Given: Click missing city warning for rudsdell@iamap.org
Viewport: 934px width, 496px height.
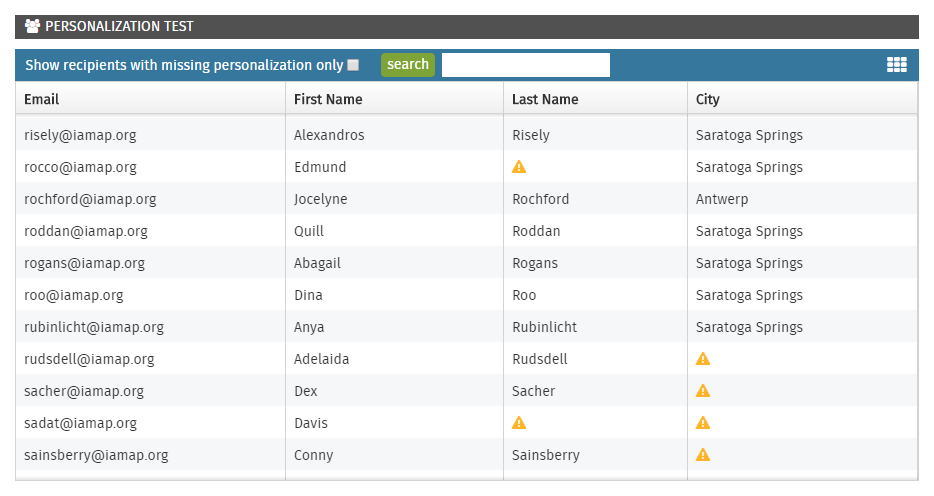Looking at the screenshot, I should (703, 358).
